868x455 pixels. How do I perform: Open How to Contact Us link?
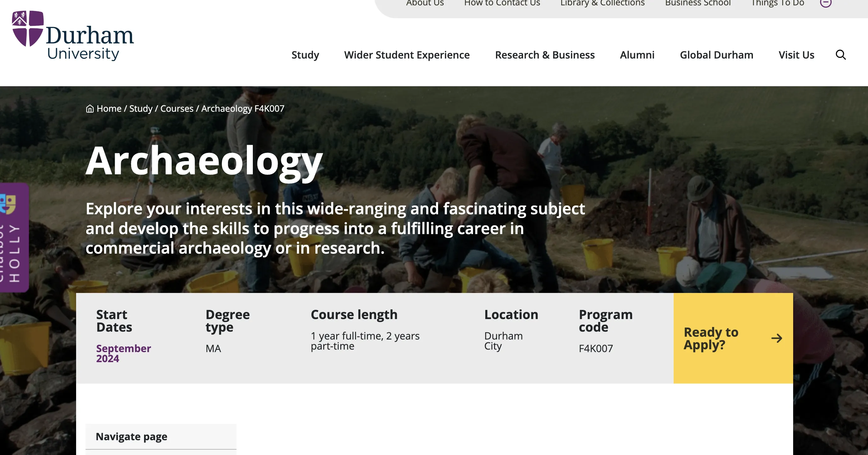pos(502,3)
